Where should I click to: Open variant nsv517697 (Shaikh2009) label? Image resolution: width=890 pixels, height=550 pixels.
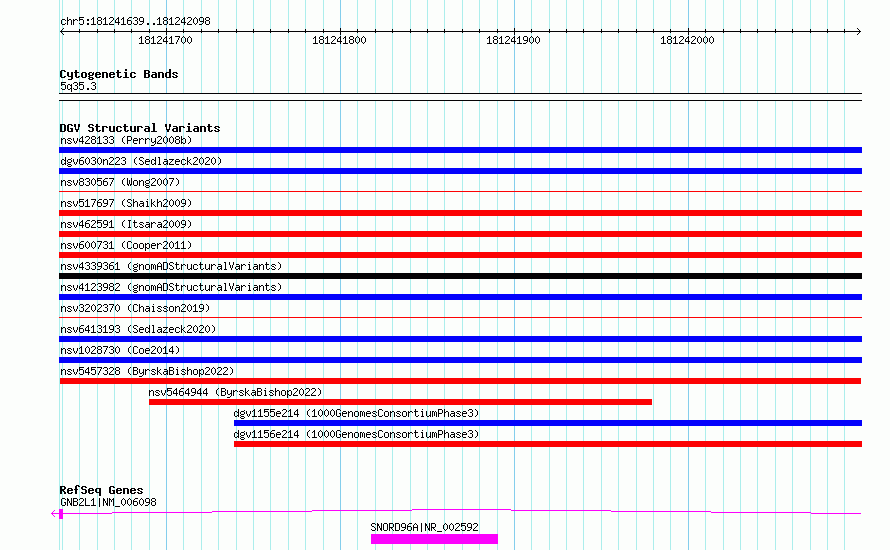[126, 203]
